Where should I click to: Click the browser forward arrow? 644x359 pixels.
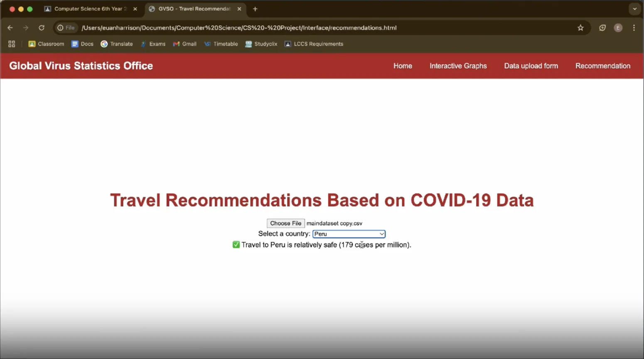point(26,28)
